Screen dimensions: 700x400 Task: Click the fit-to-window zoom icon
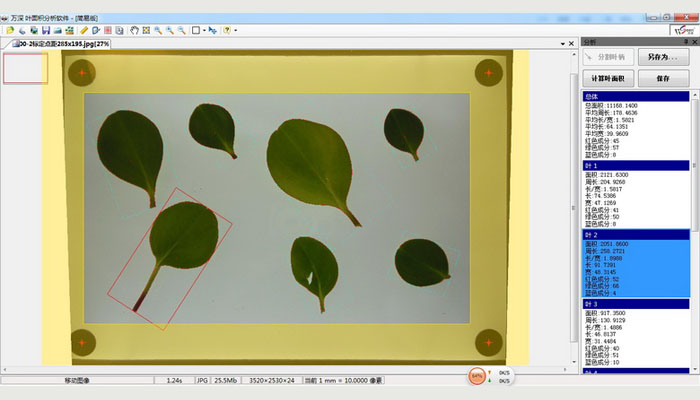coord(146,30)
